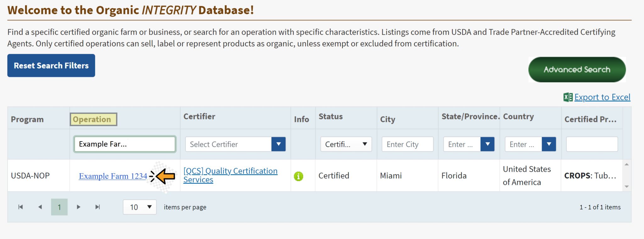Screen dimensions: 644x239
Task: Click the green Info icon for Example Farm
Action: point(298,176)
